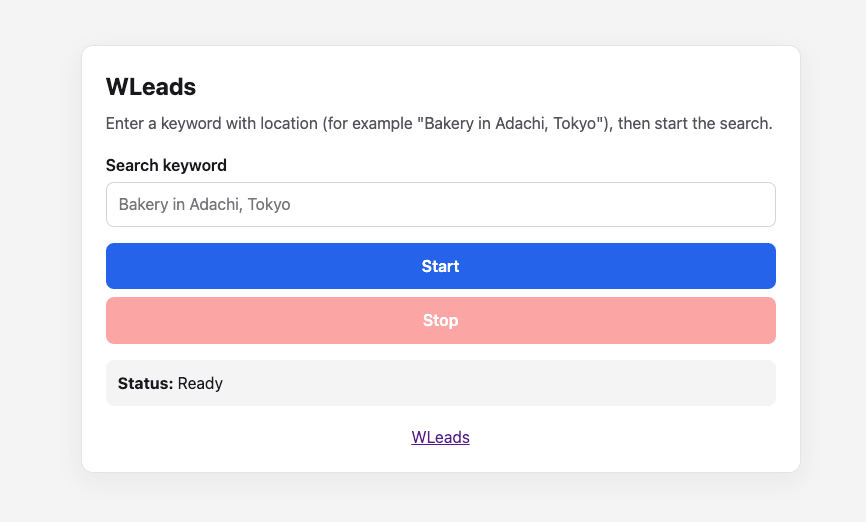Open the WLeads link at the bottom
Viewport: 866px width, 522px height.
pyautogui.click(x=440, y=437)
